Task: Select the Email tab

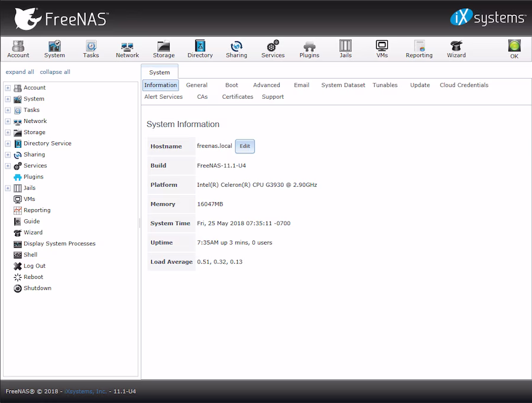Action: [301, 85]
